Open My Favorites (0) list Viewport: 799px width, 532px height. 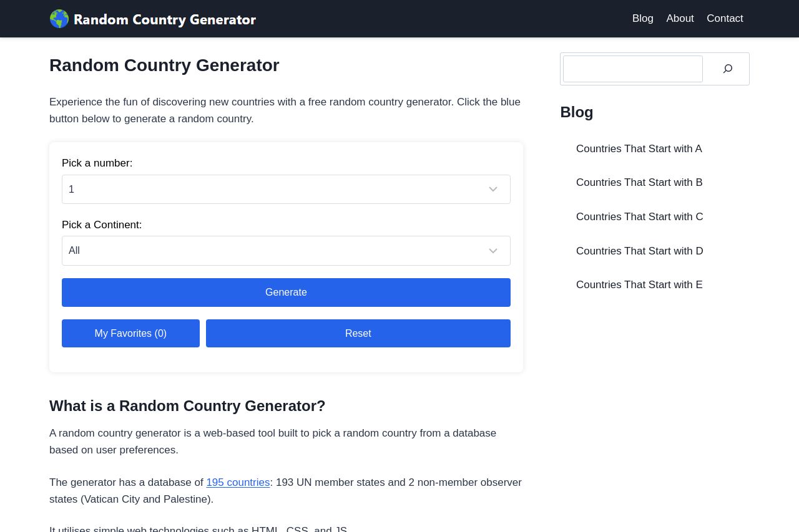pos(130,333)
